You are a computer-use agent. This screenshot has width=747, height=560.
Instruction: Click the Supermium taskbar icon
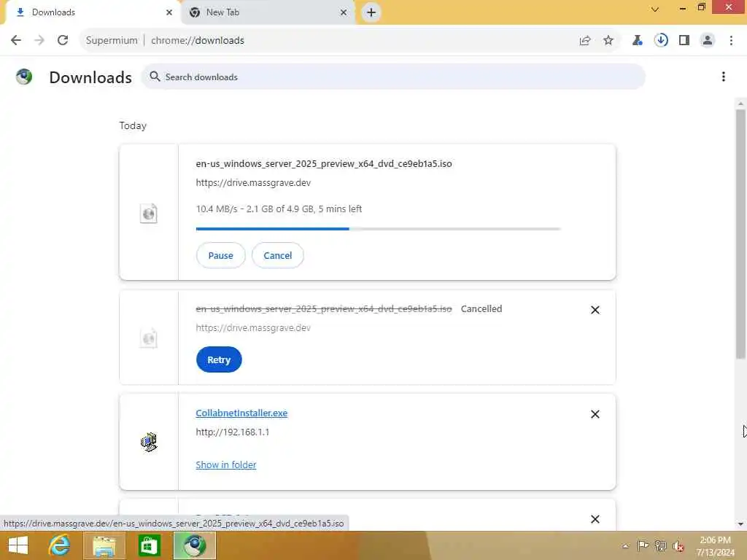point(195,545)
